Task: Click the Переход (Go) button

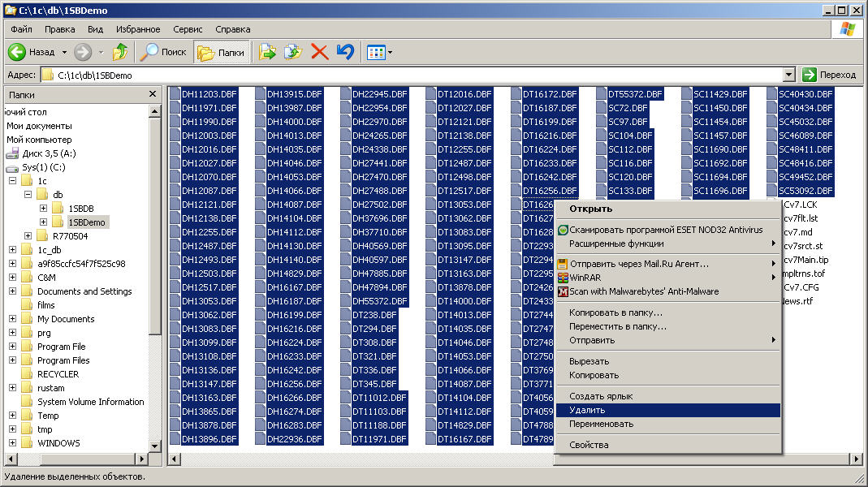Action: pos(829,75)
